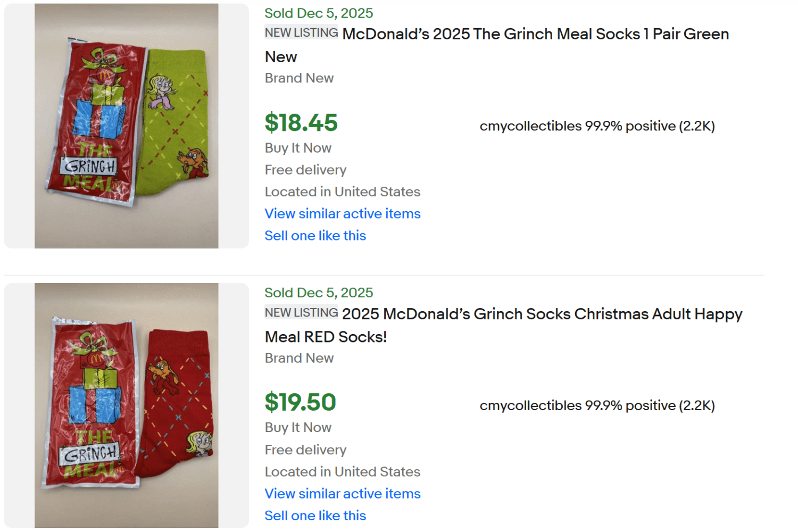Viewport: 798px width, 532px height.
Task: Click 'Sold Dec 5, 2025' above green socks title
Action: click(x=319, y=13)
